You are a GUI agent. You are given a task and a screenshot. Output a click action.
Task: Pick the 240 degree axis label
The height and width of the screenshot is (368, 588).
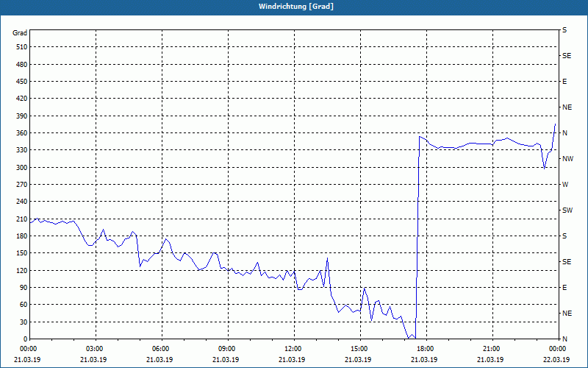point(22,202)
